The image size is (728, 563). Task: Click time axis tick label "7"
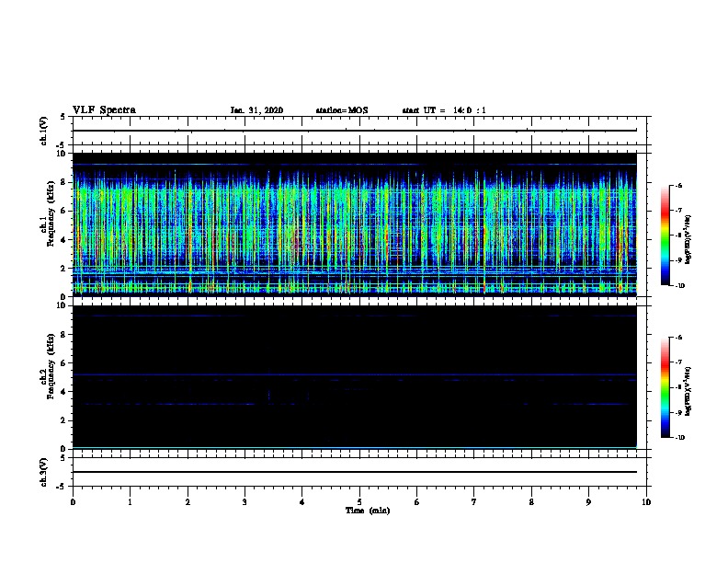click(474, 502)
